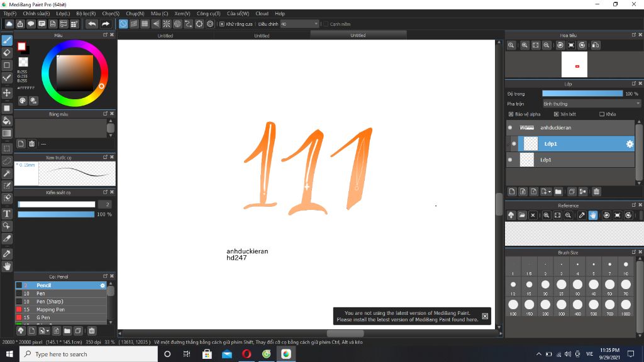Open the Điều chỉnh correction dropdown
Viewport: 644px width, 362px height.
[x=299, y=25]
